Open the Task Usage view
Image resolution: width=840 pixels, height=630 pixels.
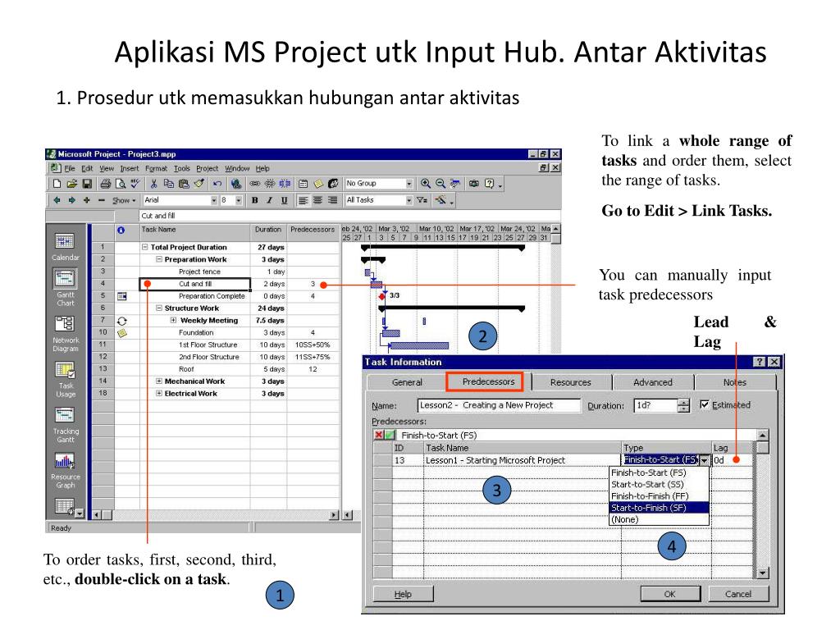click(66, 379)
